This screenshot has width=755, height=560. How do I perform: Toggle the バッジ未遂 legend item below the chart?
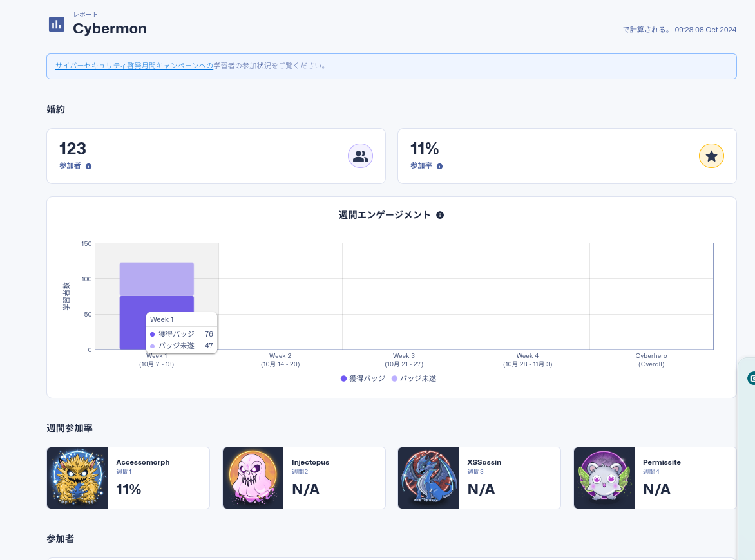point(414,378)
